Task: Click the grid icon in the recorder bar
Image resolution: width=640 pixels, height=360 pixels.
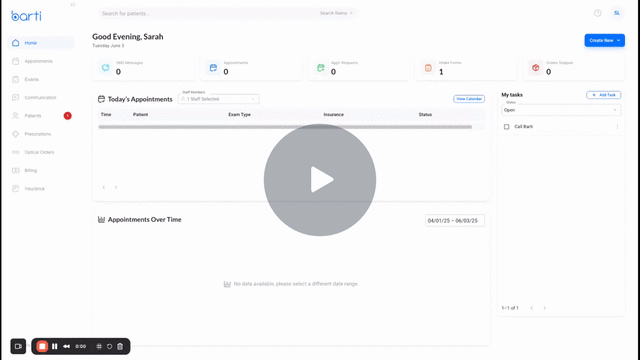Action: pyautogui.click(x=99, y=347)
